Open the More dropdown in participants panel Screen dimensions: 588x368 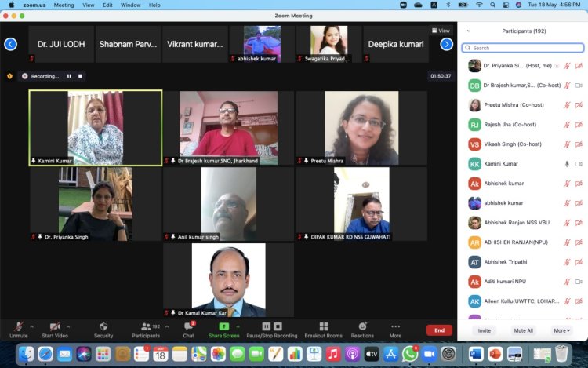click(x=561, y=330)
